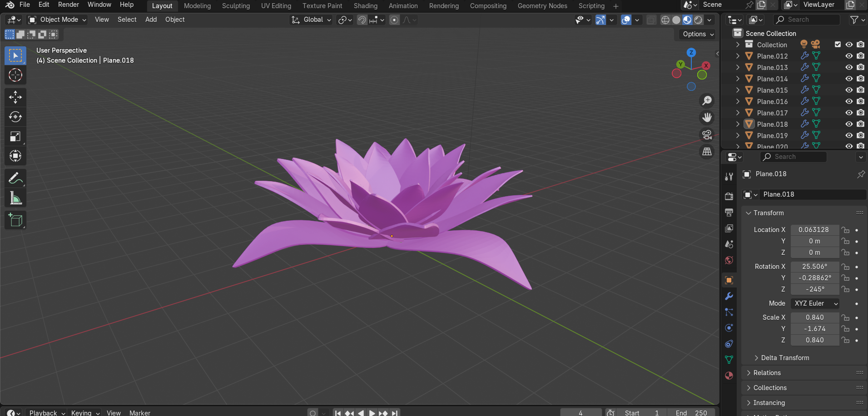Switch to the Sculpting workspace tab

(x=236, y=6)
